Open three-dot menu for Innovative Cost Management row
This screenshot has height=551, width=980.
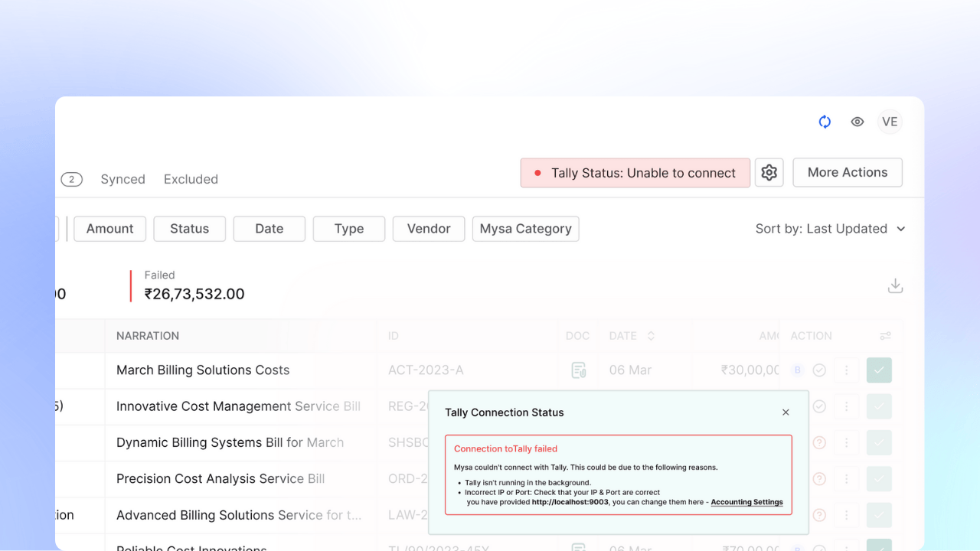847,406
